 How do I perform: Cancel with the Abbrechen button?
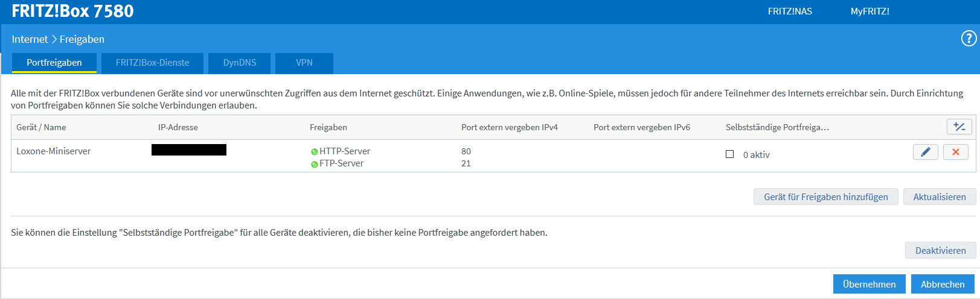(942, 284)
